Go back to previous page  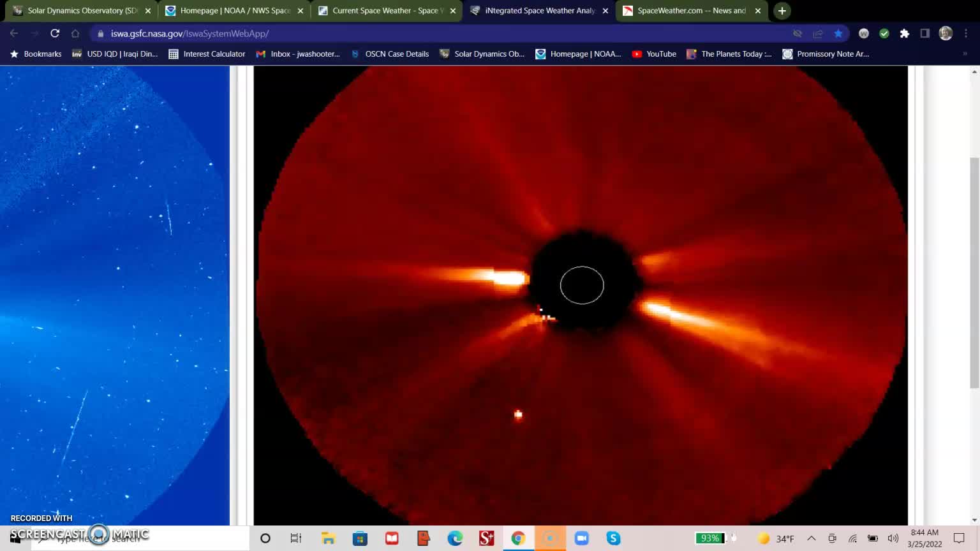point(14,34)
